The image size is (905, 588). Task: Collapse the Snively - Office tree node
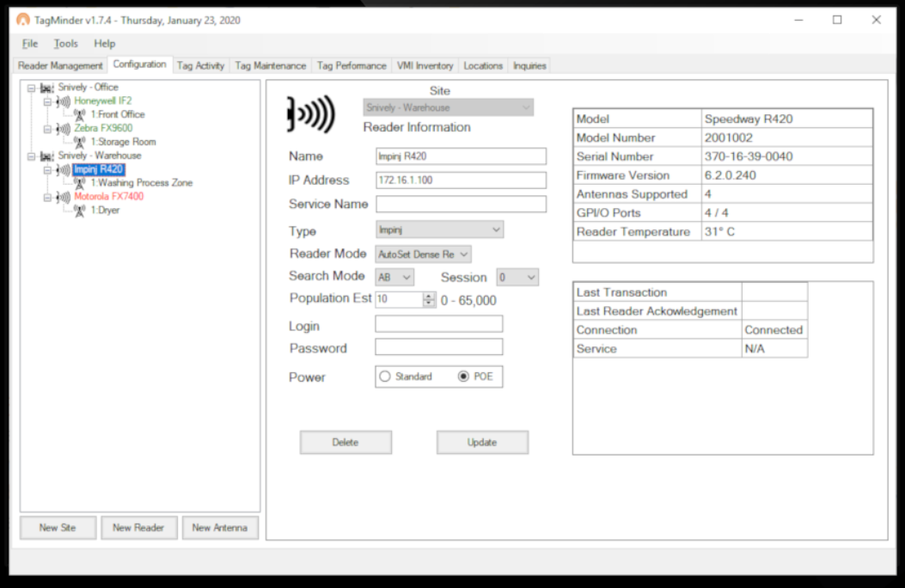click(x=31, y=88)
